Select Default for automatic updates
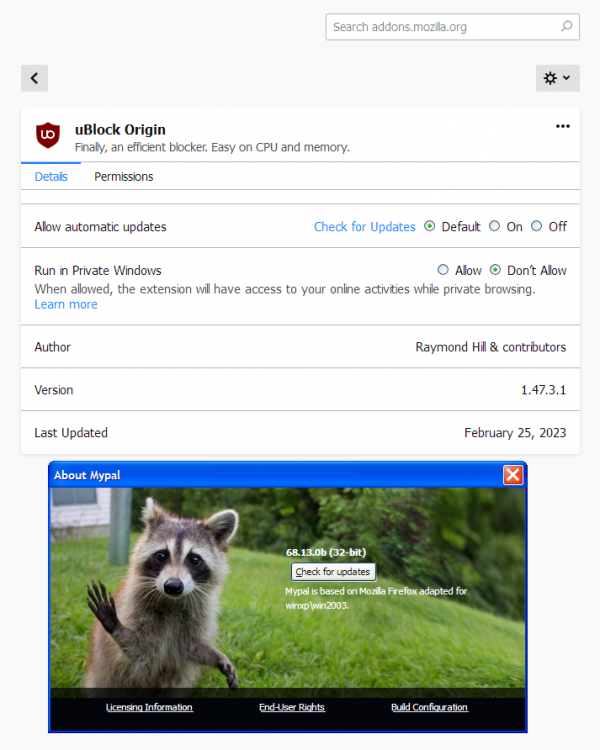 point(430,227)
